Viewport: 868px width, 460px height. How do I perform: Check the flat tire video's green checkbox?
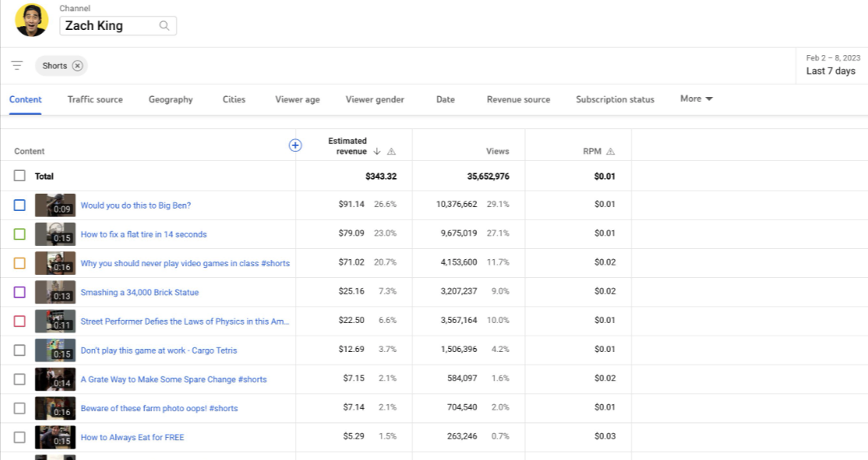coord(20,234)
